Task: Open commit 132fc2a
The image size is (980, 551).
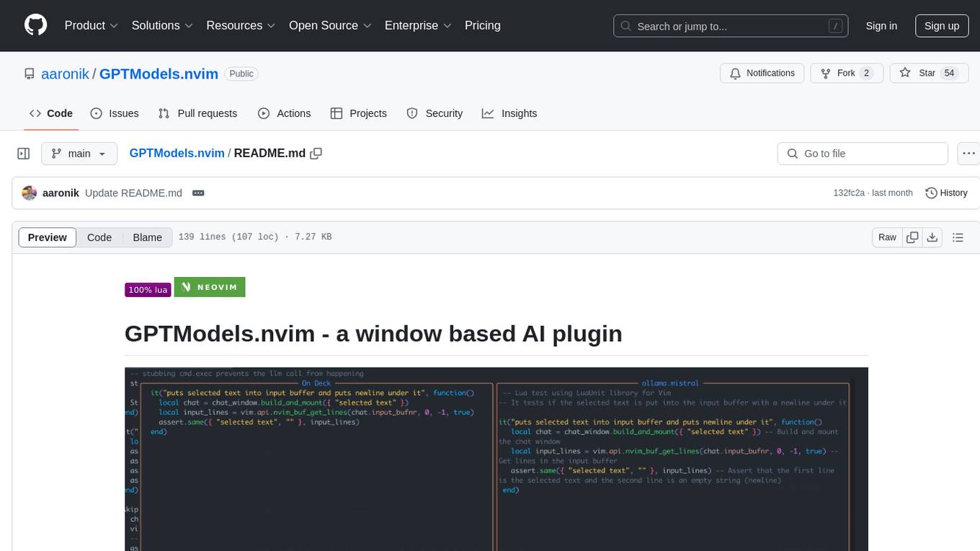Action: (850, 193)
